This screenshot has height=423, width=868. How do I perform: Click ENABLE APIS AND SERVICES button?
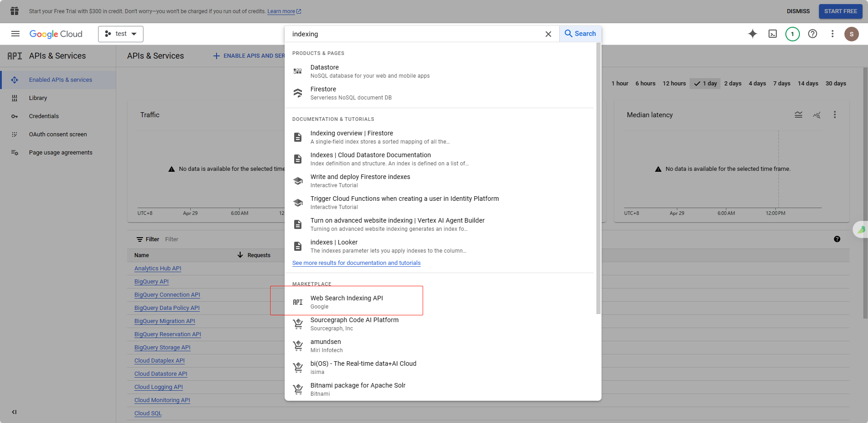249,56
